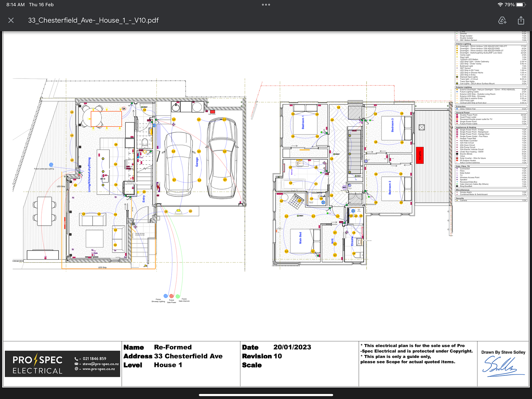Image resolution: width=532 pixels, height=399 pixels.
Task: Tap the Garage room label
Action: [197, 162]
